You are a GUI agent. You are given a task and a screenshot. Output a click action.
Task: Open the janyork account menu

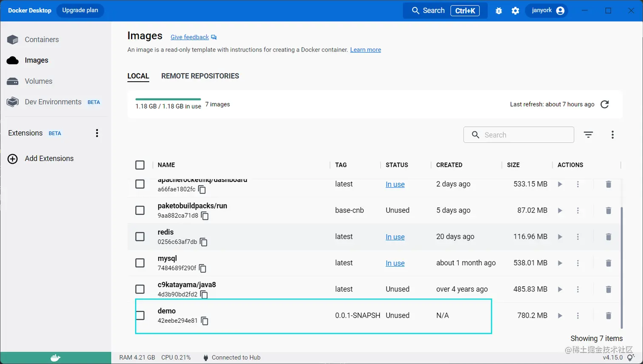click(547, 11)
